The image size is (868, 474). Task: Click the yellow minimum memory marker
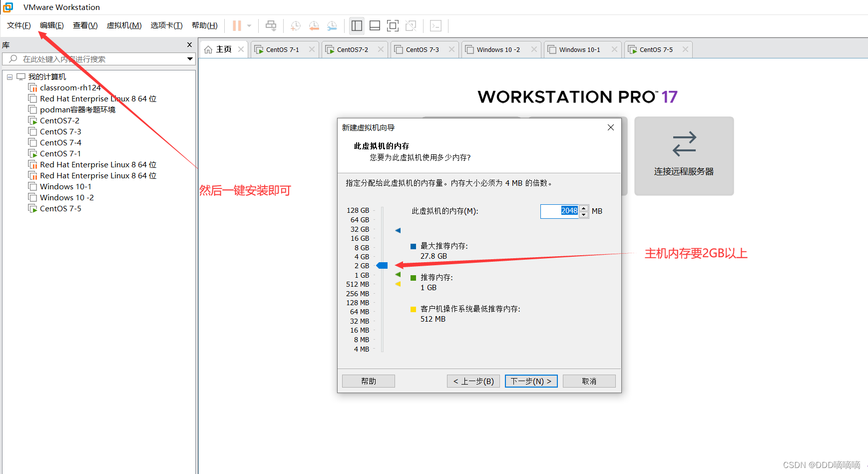pyautogui.click(x=398, y=284)
